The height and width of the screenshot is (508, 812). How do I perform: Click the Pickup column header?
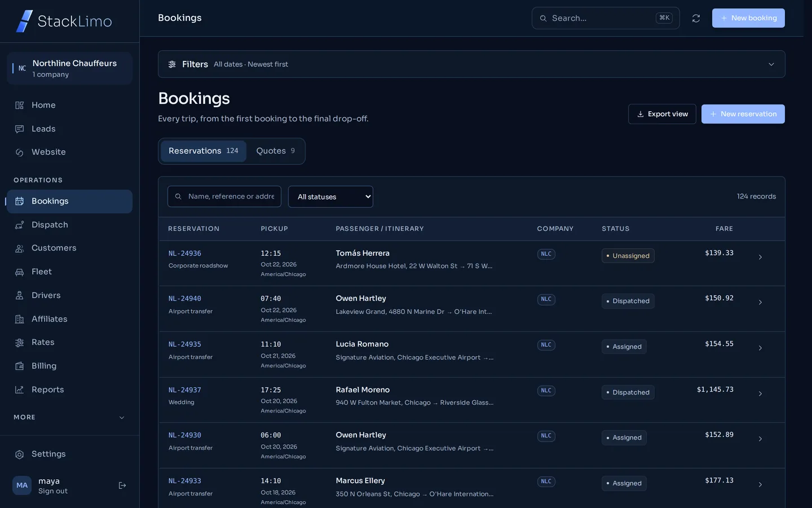[x=274, y=229]
